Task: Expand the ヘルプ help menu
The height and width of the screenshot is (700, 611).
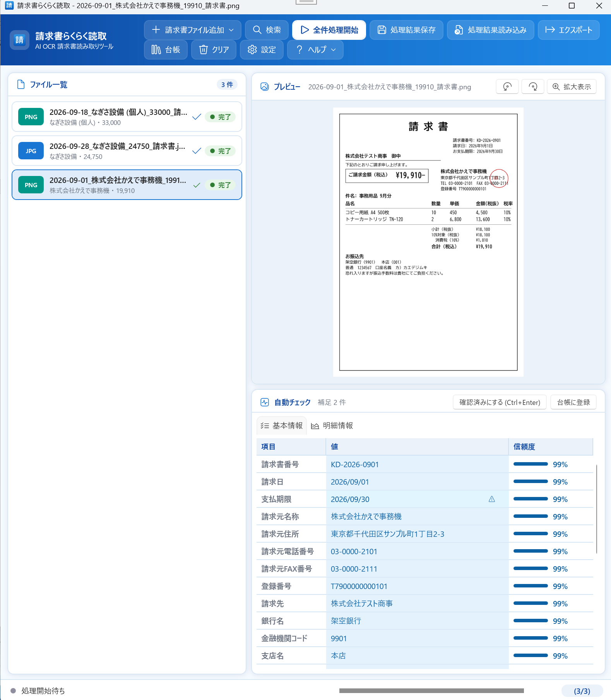Action: (x=315, y=50)
